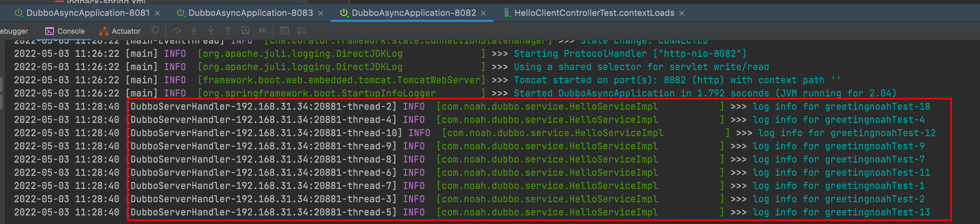980x224 pixels.
Task: Click the power icon on the 8082 tab
Action: pos(344,13)
